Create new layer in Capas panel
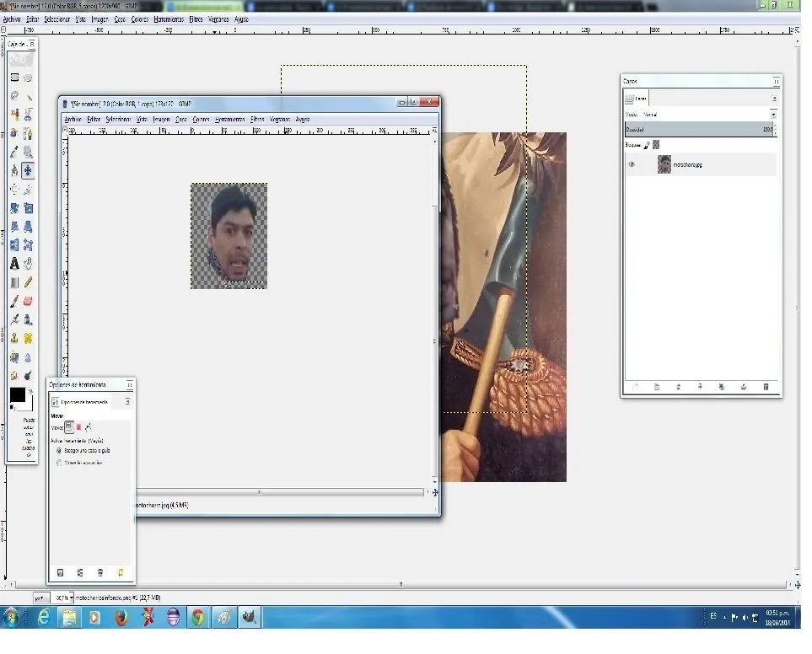Viewport: 812px width, 654px height. click(635, 387)
